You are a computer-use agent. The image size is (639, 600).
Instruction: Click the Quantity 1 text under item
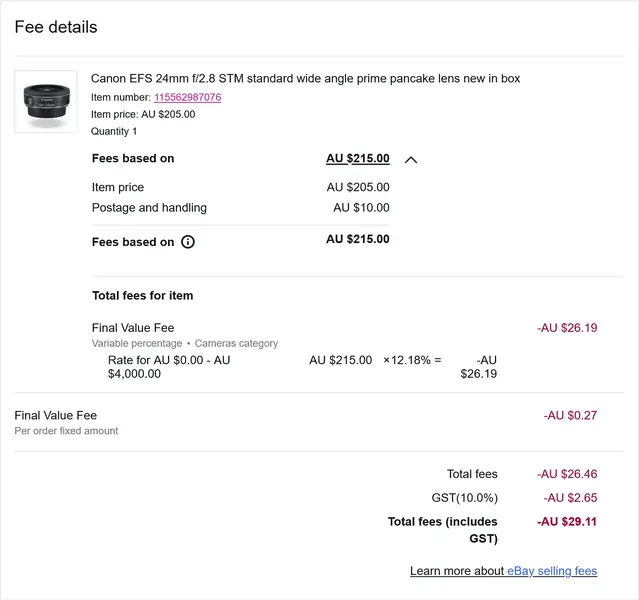(x=114, y=131)
